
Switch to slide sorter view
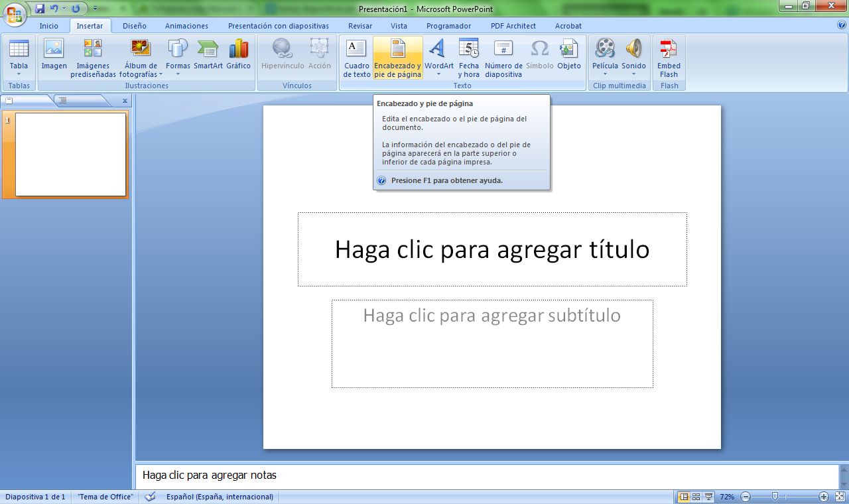coord(696,497)
